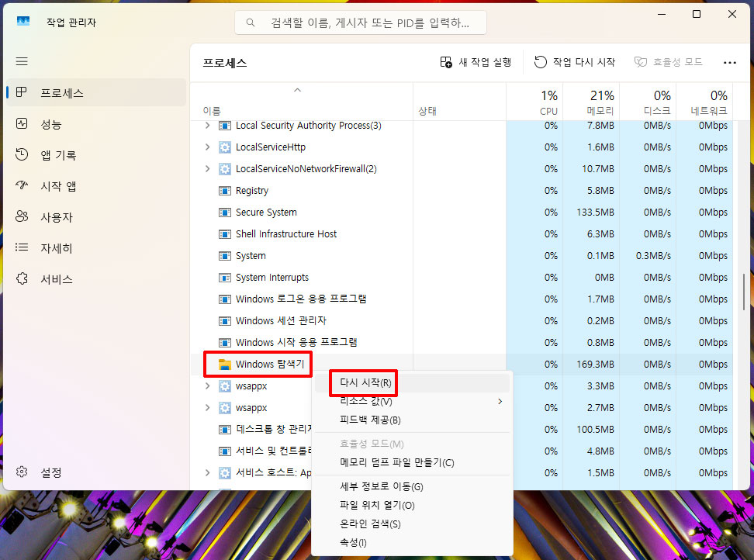Image resolution: width=754 pixels, height=560 pixels.
Task: Click the Windows 시작 응용 프로그램 icon
Action: tap(224, 342)
